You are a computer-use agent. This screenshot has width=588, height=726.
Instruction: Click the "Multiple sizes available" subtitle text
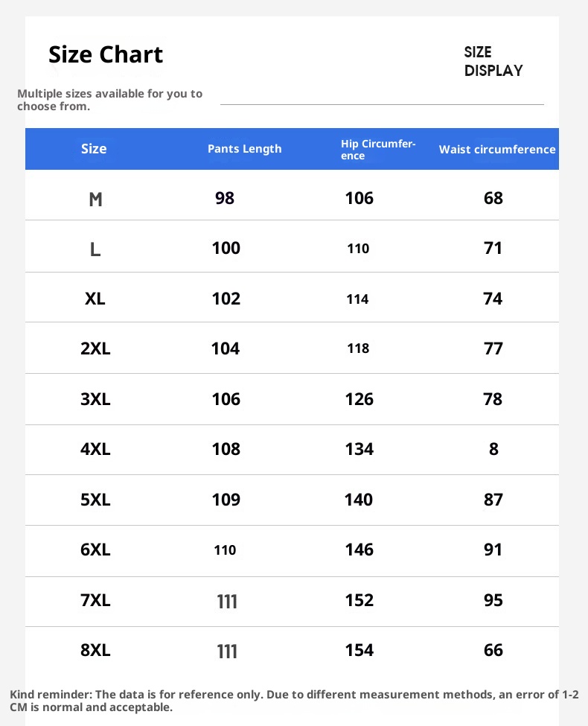click(109, 100)
